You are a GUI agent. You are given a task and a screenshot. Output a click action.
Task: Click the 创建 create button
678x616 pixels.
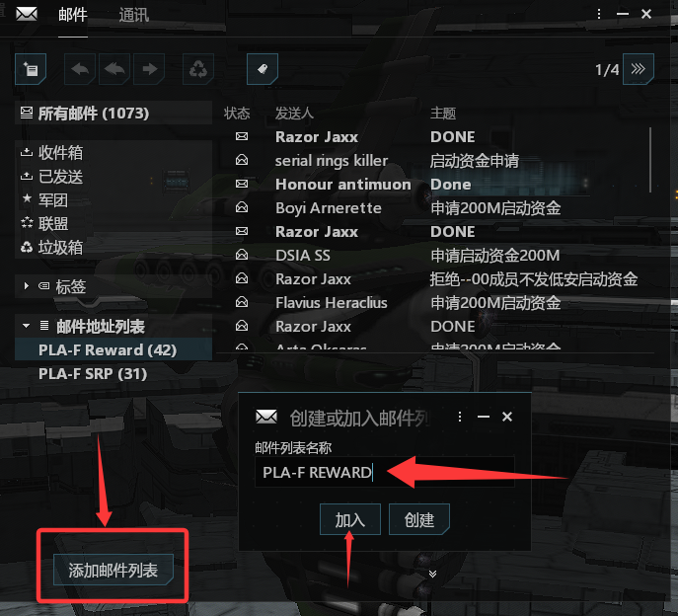click(419, 519)
